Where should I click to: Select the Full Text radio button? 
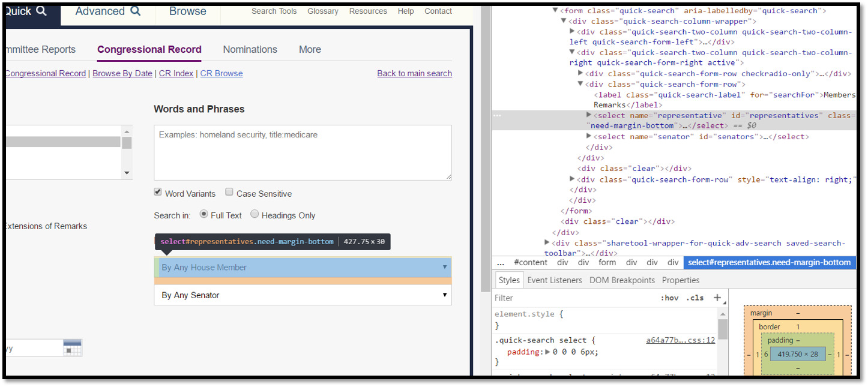[203, 214]
